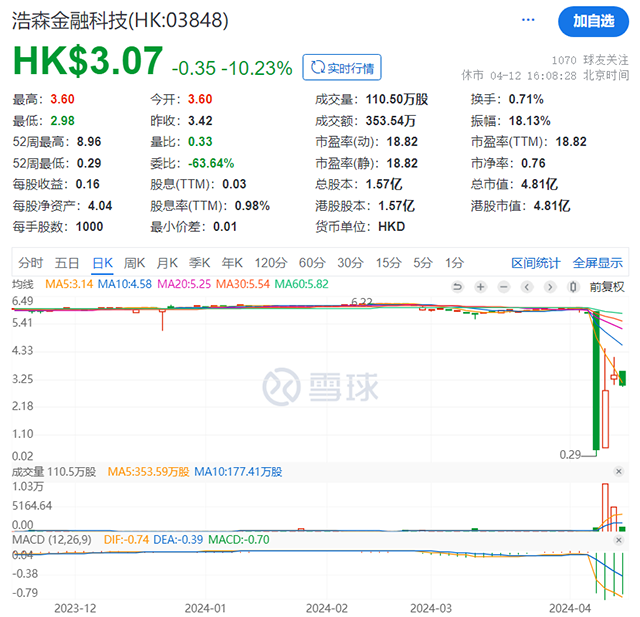This screenshot has width=640, height=617.
Task: Open the 区间统计 range statistics link
Action: (536, 264)
